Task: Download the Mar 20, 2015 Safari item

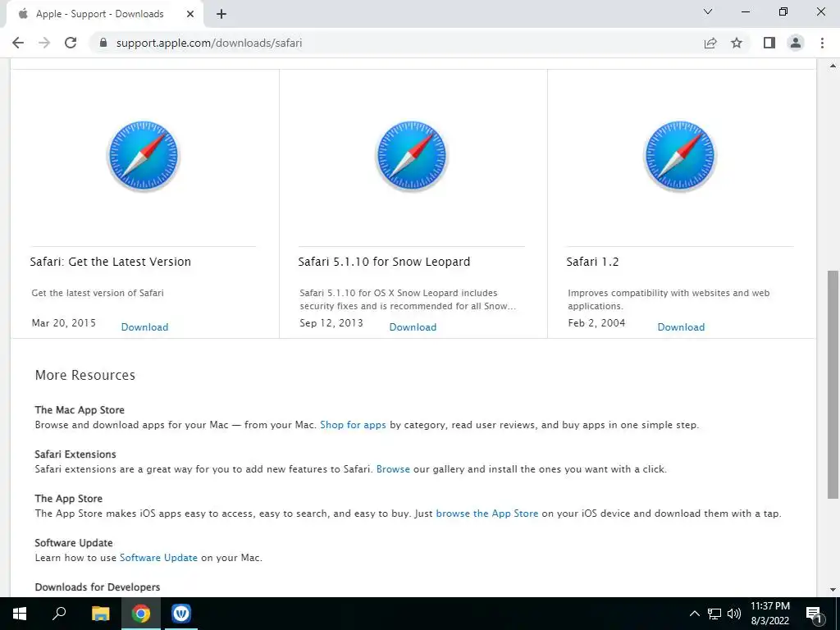Action: (x=144, y=327)
